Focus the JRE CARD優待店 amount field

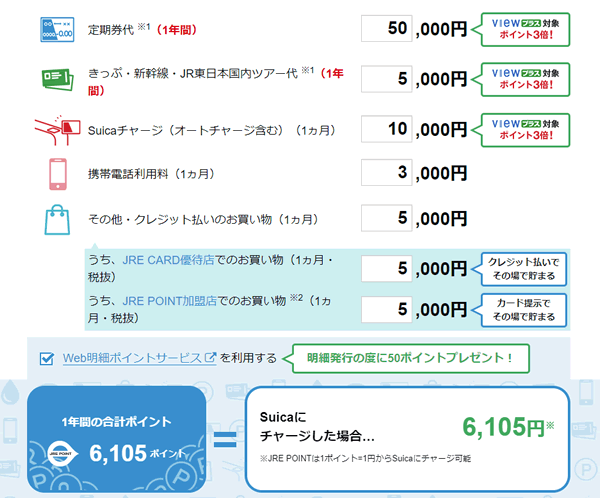[x=386, y=268]
